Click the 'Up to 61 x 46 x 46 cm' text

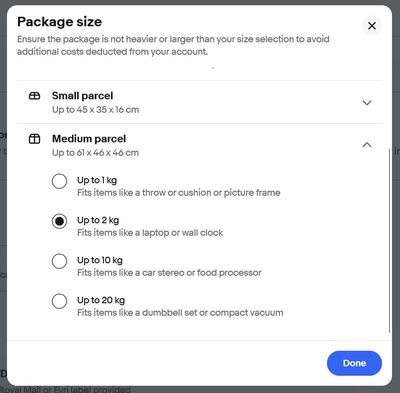(95, 153)
